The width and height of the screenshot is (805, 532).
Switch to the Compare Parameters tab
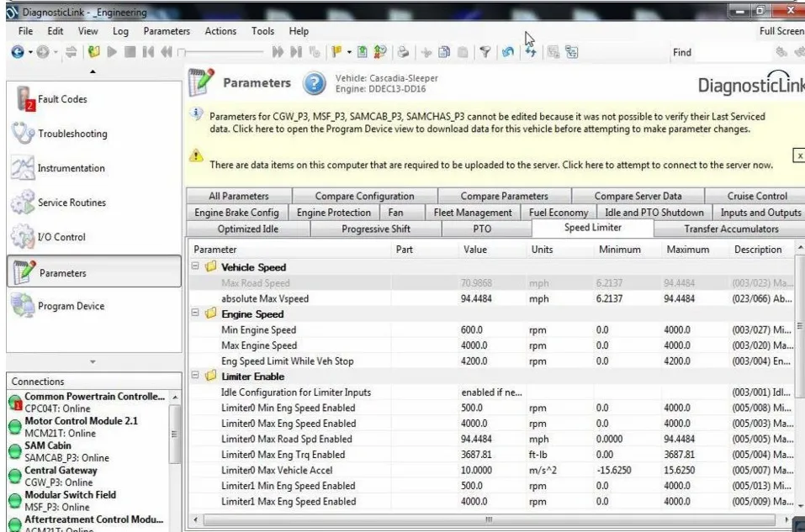pyautogui.click(x=504, y=196)
